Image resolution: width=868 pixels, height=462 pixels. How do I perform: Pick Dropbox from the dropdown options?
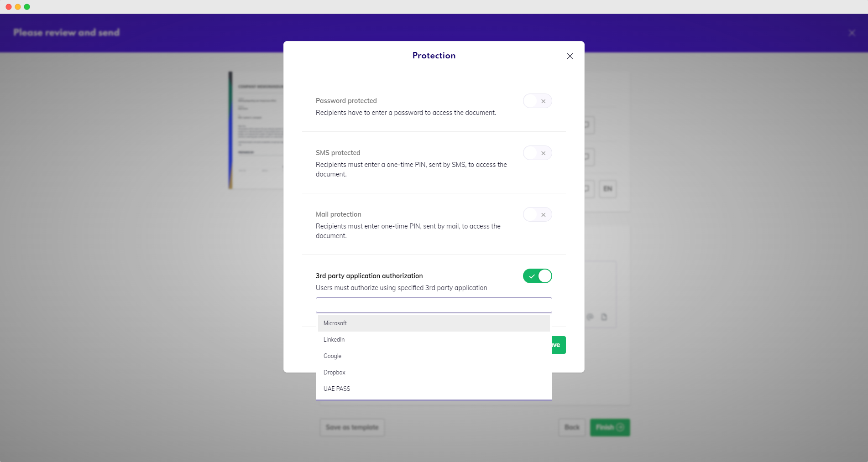point(335,373)
